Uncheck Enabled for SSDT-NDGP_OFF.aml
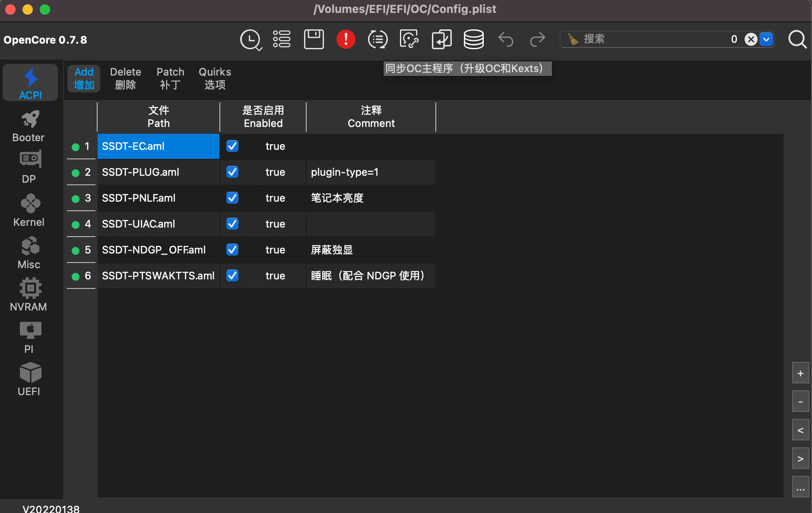 [x=232, y=250]
